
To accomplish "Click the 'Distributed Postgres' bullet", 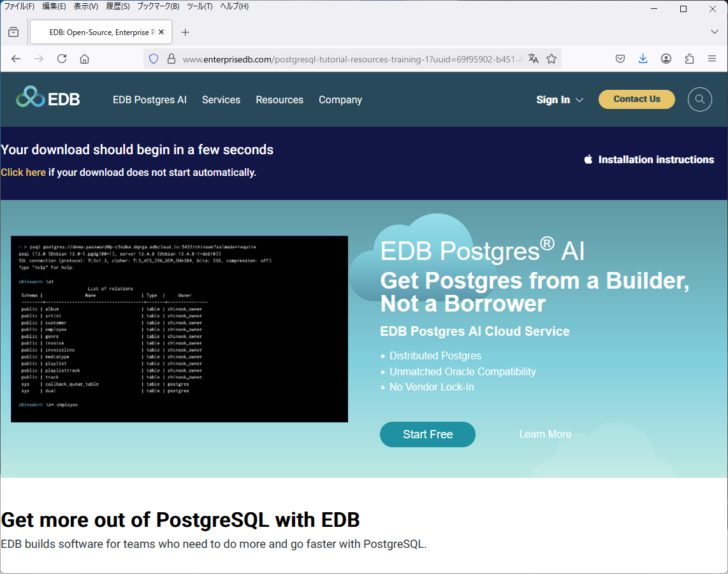I will coord(435,356).
